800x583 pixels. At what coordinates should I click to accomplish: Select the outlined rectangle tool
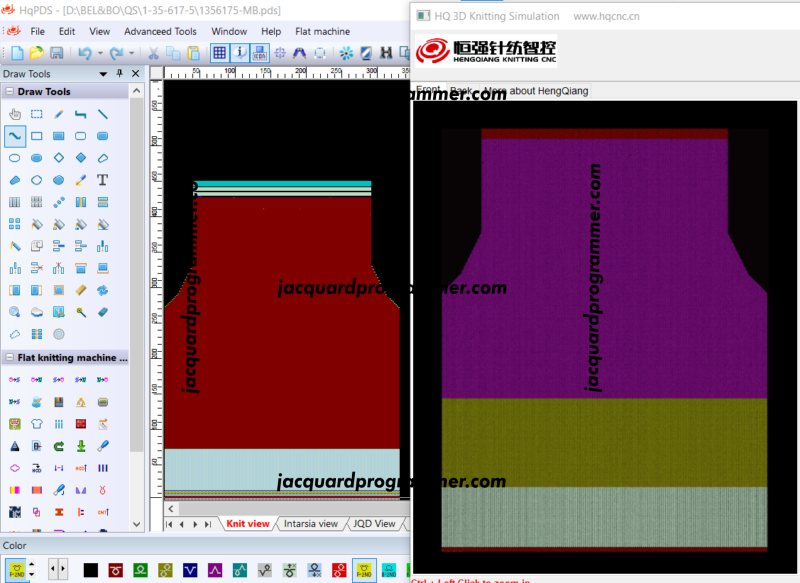pos(37,136)
